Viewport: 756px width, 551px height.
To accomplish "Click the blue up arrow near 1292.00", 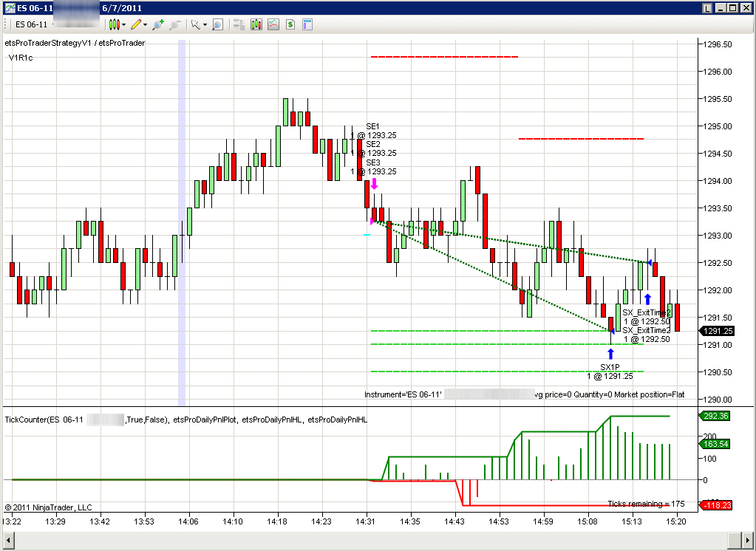I will (x=647, y=299).
